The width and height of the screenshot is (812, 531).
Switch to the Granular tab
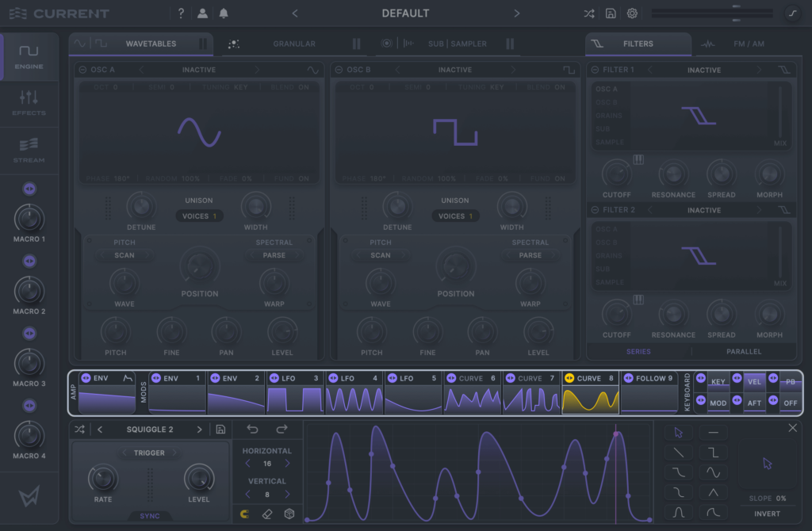(293, 44)
